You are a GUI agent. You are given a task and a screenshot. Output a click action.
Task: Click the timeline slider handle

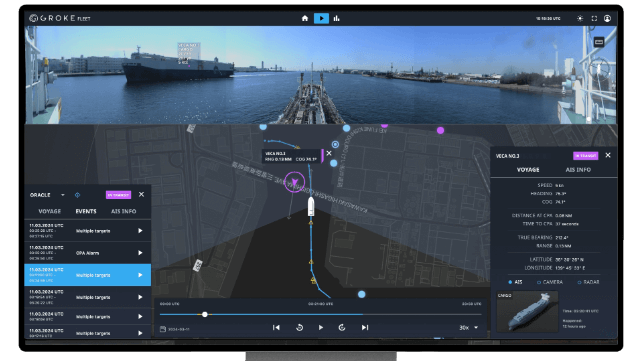point(205,315)
